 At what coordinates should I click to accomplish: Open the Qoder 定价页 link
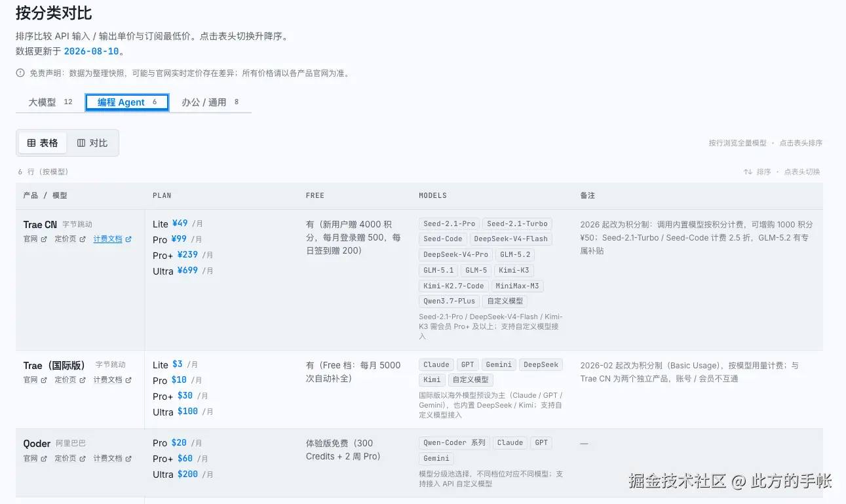pos(70,459)
